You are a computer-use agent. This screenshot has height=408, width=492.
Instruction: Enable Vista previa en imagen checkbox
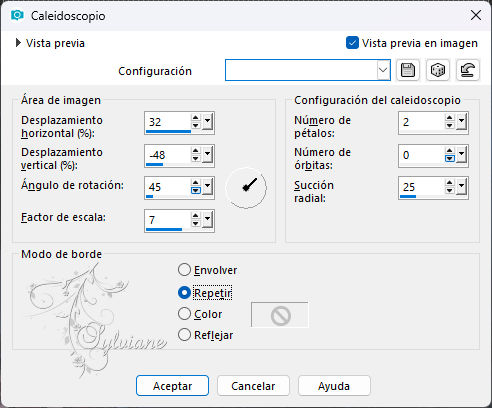[x=352, y=43]
